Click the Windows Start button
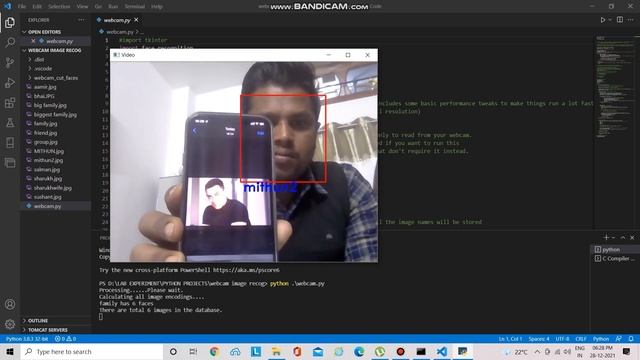This screenshot has height=360, width=640. (10, 351)
